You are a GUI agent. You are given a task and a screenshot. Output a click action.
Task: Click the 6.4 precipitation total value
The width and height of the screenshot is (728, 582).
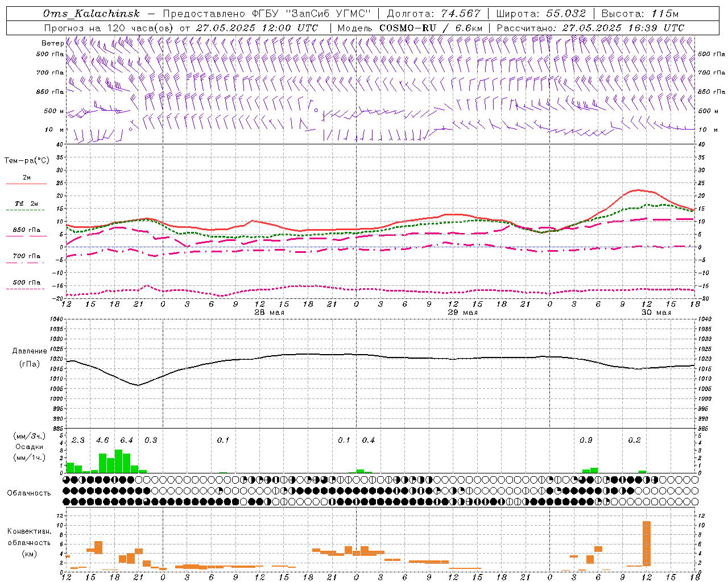[126, 440]
